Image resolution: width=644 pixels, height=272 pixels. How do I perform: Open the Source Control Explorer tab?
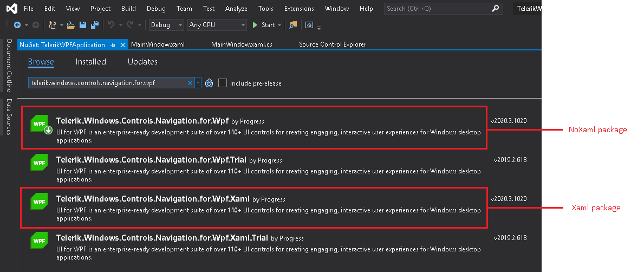pyautogui.click(x=332, y=44)
